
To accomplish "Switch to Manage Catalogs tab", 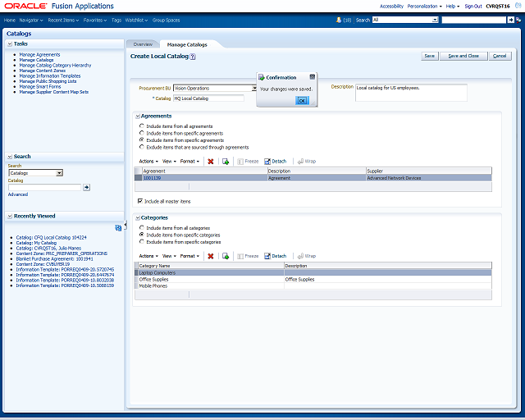I will click(187, 44).
